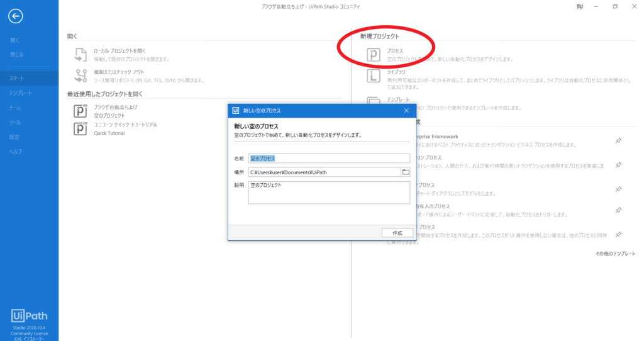Click the プロセス label under 新規プロジェクト
644x341 pixels.
point(395,51)
